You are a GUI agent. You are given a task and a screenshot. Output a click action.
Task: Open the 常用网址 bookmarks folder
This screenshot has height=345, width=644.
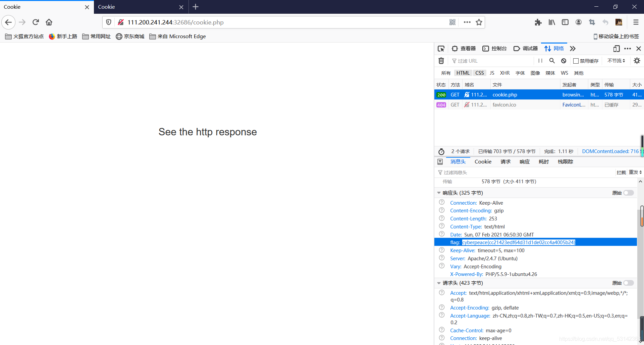pyautogui.click(x=97, y=37)
